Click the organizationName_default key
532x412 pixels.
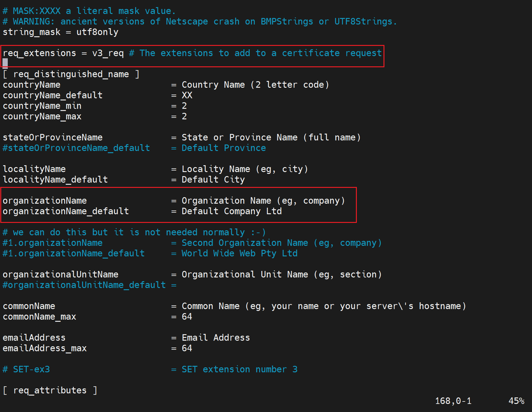66,211
